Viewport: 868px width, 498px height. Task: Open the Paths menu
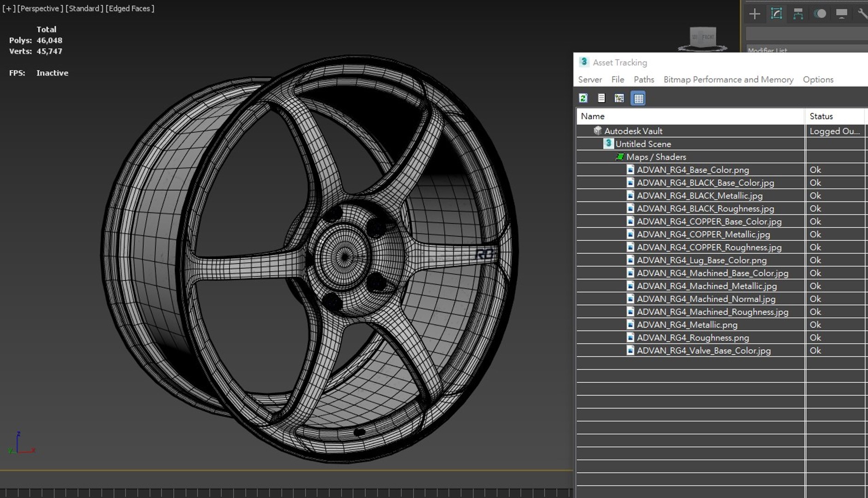coord(644,79)
